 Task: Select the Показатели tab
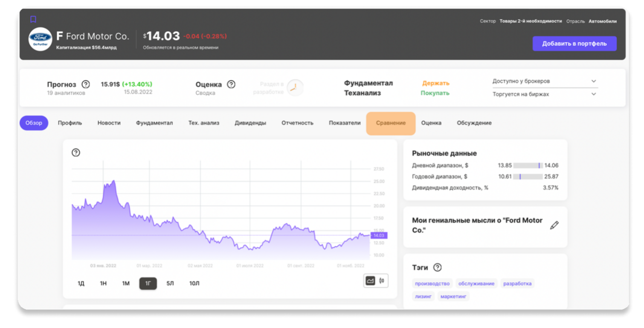345,123
